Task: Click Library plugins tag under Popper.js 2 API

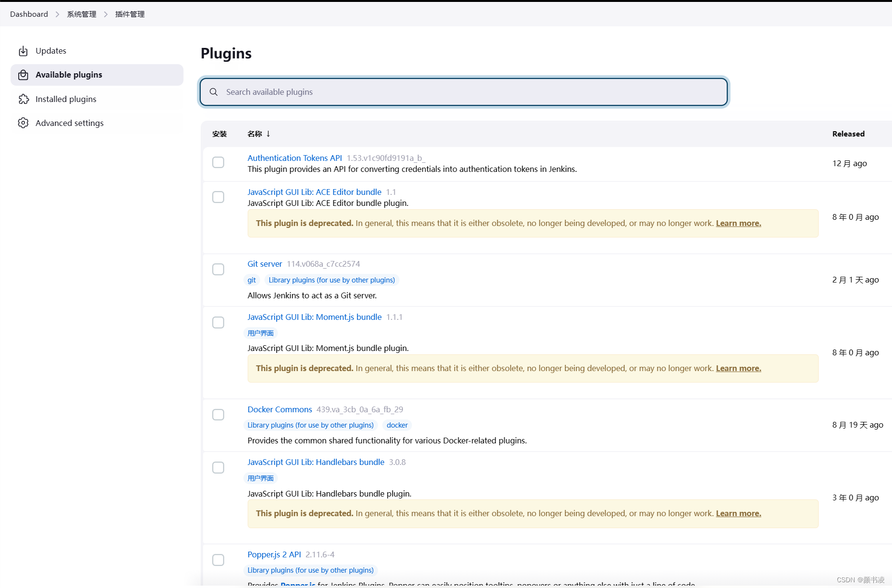Action: tap(310, 570)
